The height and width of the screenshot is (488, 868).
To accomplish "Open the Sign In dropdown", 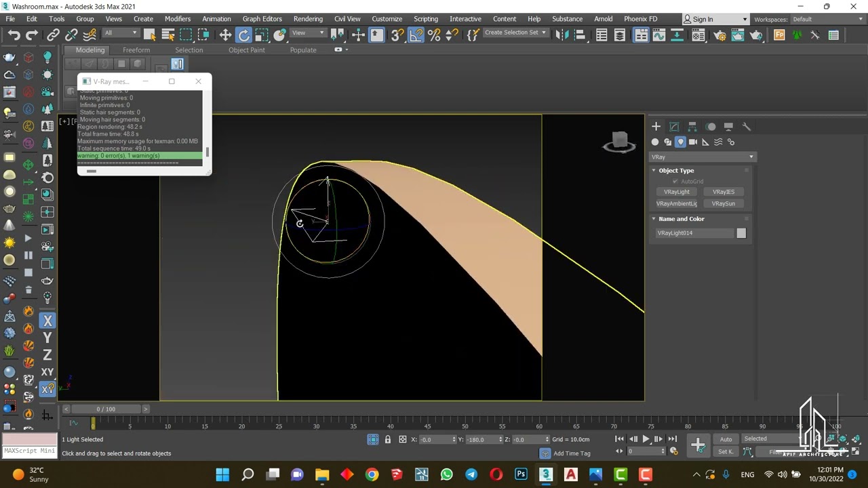I will pos(715,20).
